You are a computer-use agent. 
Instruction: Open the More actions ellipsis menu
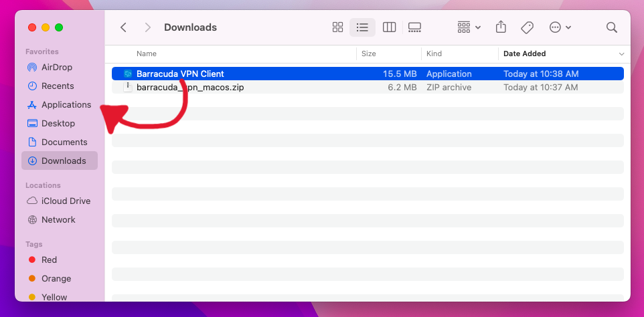560,27
